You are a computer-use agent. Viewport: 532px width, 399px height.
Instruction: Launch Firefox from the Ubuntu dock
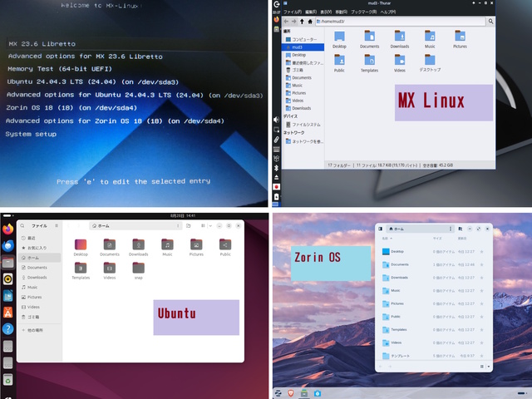(x=7, y=229)
